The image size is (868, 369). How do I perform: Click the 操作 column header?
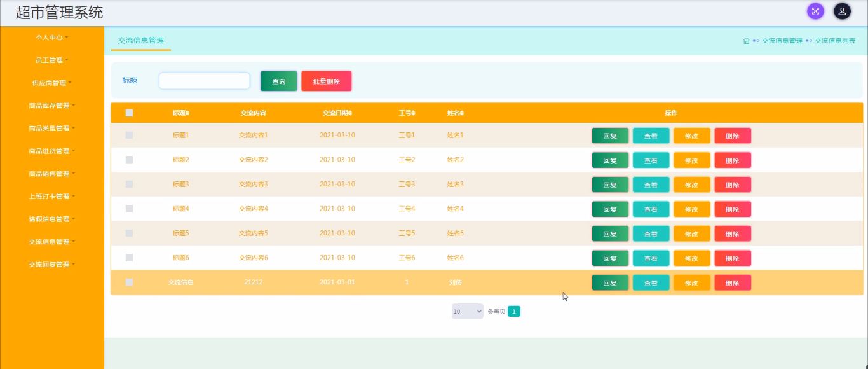pyautogui.click(x=671, y=113)
